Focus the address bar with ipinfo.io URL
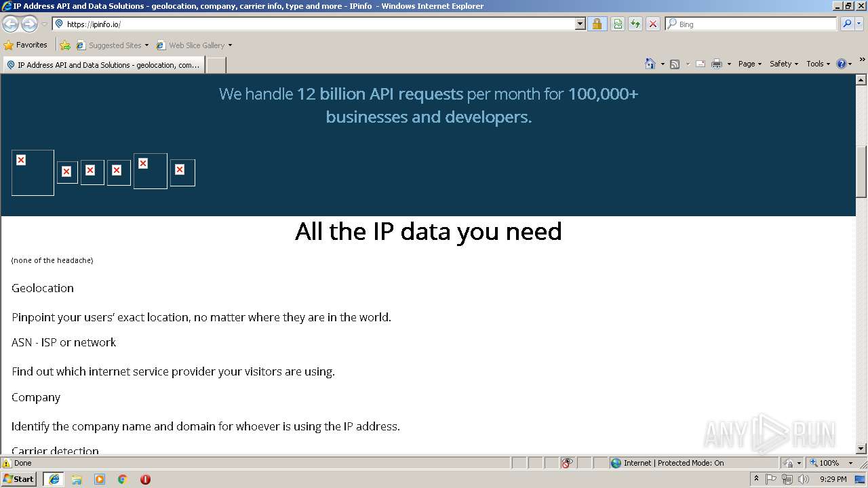The width and height of the screenshot is (868, 488). [314, 24]
